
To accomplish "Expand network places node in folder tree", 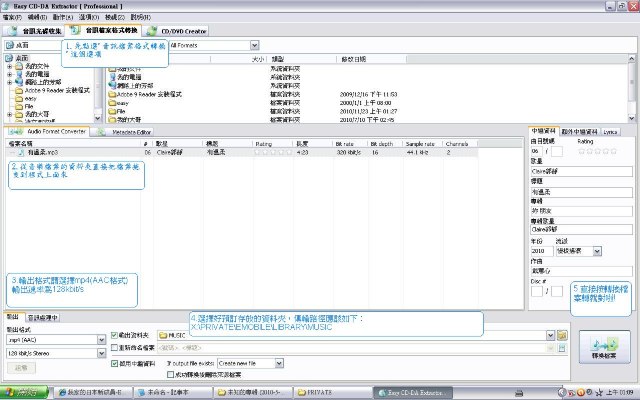I will [x=9, y=82].
